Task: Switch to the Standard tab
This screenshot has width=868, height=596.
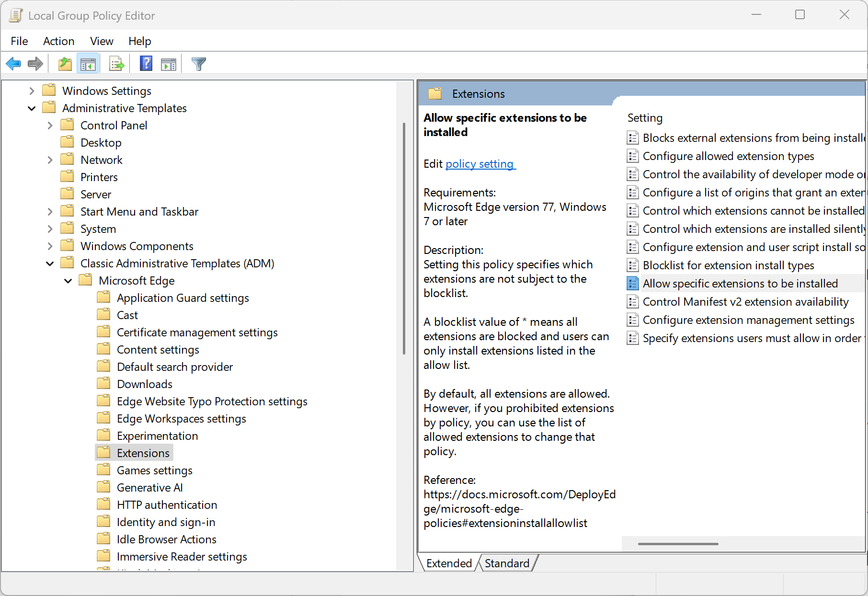Action: click(x=507, y=563)
